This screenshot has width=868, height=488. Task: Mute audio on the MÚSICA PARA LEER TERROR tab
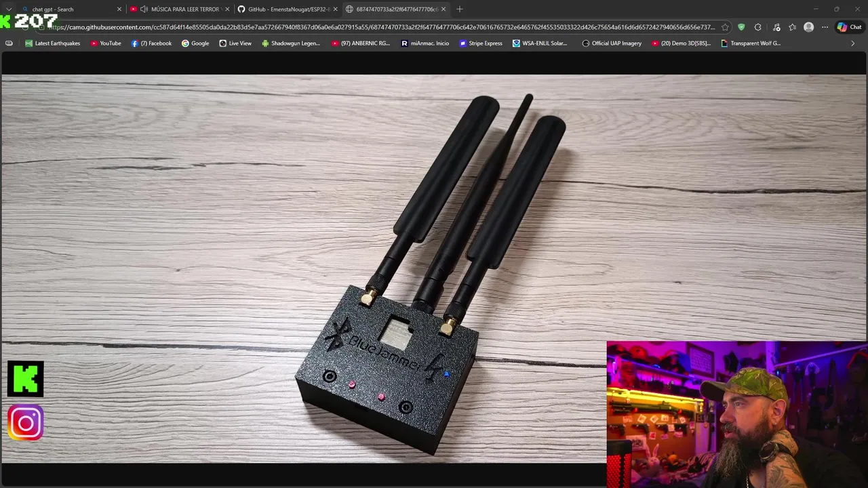144,9
